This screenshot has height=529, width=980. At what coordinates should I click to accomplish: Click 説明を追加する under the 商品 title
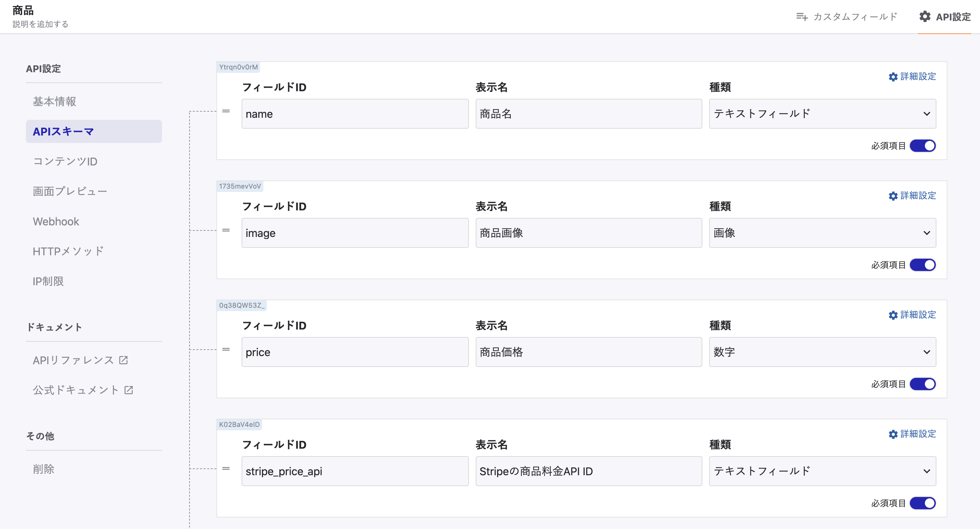coord(40,25)
